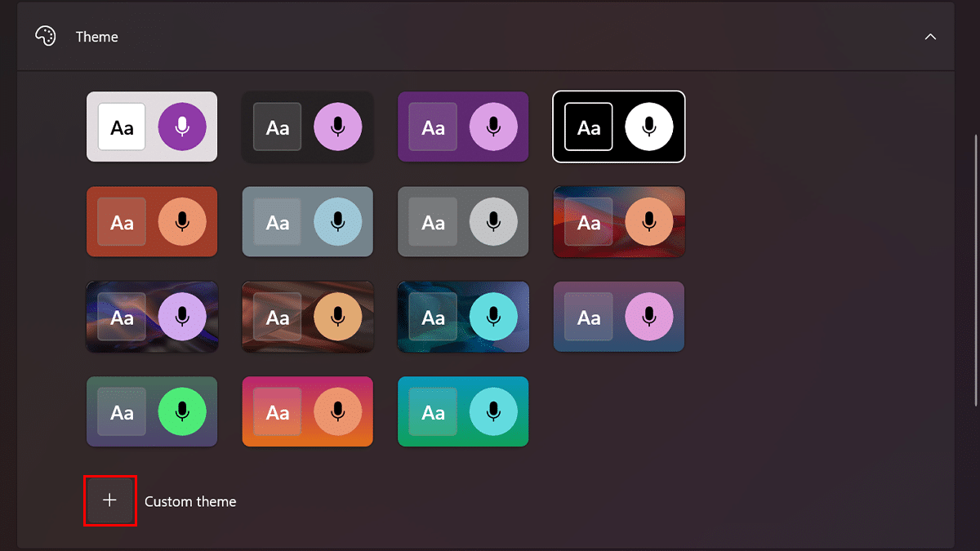Viewport: 980px width, 551px height.
Task: Apply the pink-to-orange gradient theme
Action: tap(307, 411)
